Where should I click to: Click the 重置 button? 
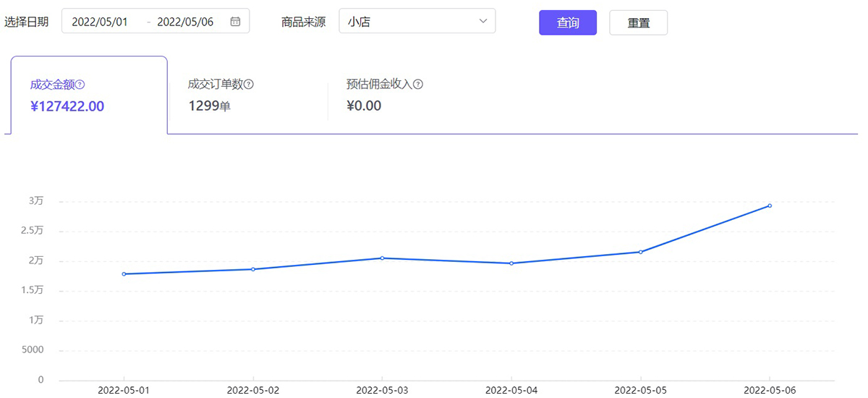pos(639,22)
